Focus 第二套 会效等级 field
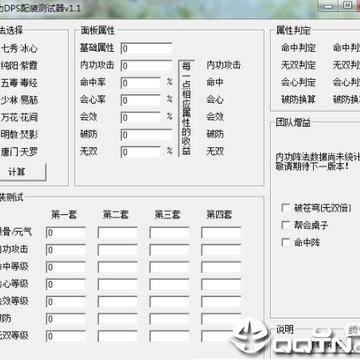 [118, 302]
